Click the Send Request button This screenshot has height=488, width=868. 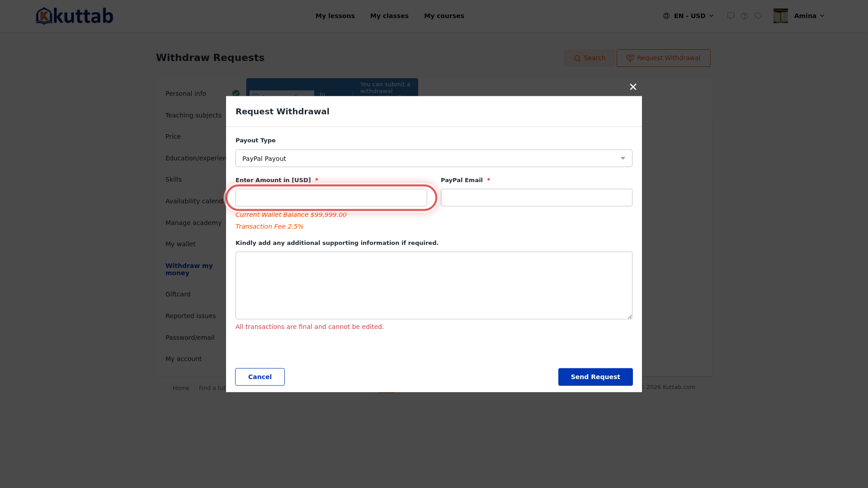595,377
